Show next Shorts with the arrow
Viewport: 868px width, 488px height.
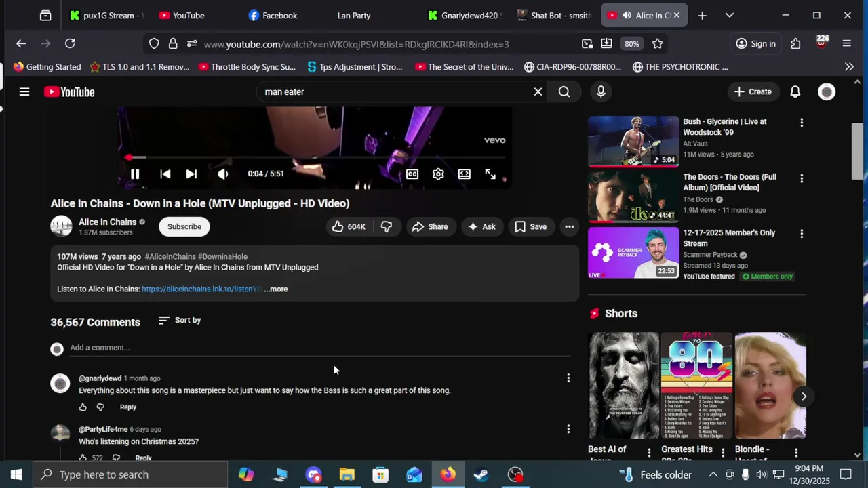(804, 396)
